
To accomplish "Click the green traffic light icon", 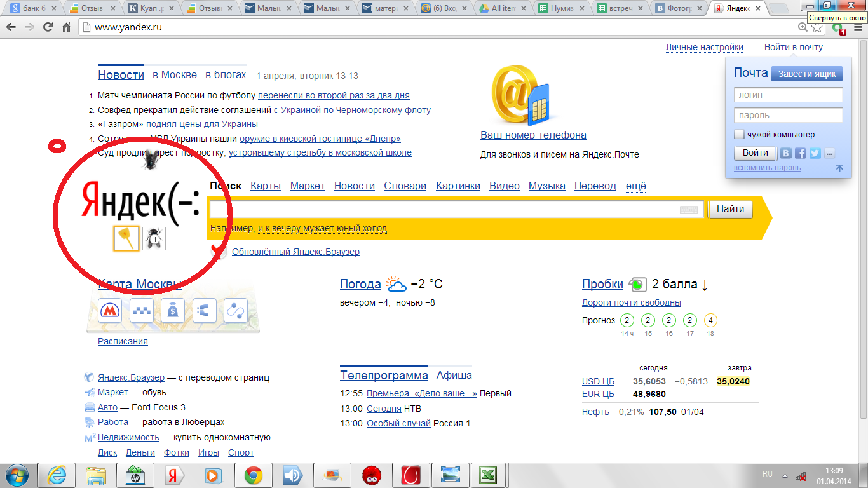I will click(x=637, y=284).
